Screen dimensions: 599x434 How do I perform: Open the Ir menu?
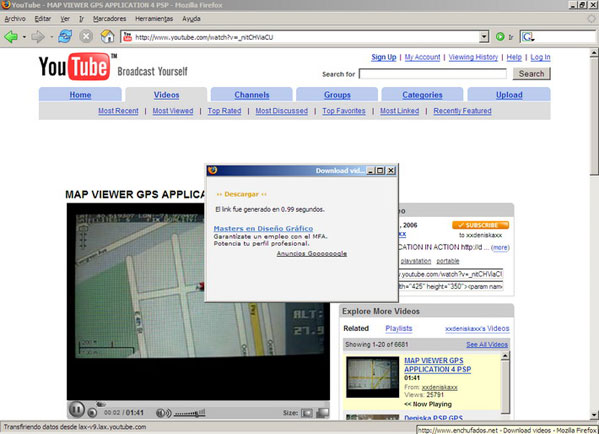point(81,19)
